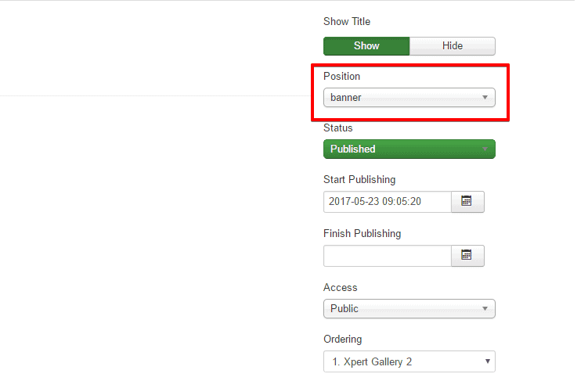The height and width of the screenshot is (381, 588).
Task: Click the Access field label
Action: (x=340, y=287)
